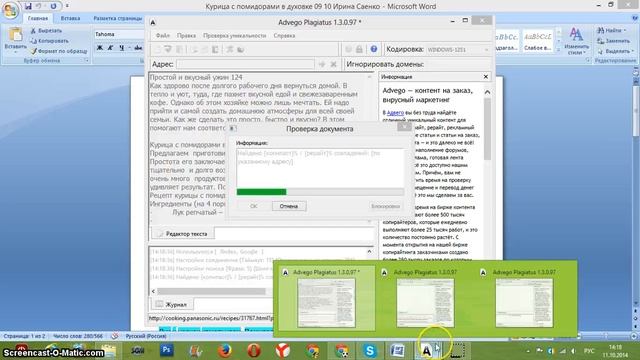Open the Tahoma font name box in Word
Viewport: 640px width, 360px height.
point(119,34)
